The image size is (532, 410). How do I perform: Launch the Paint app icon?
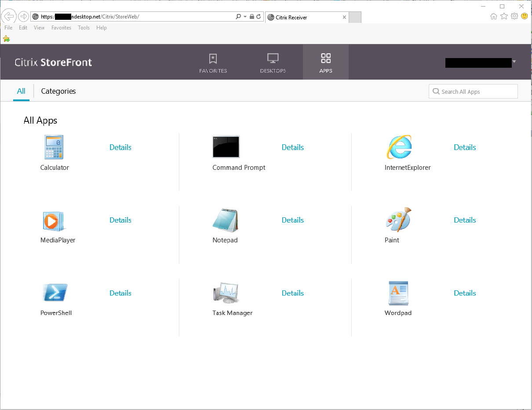tap(398, 220)
